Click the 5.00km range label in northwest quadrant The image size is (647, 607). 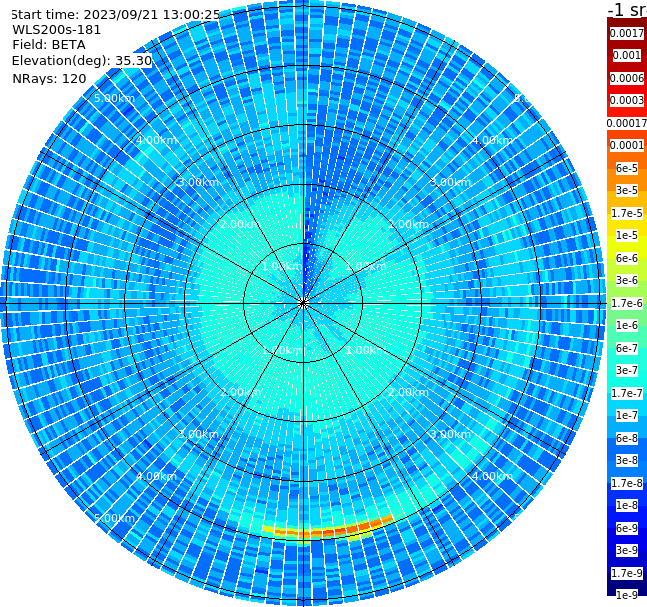pyautogui.click(x=114, y=98)
